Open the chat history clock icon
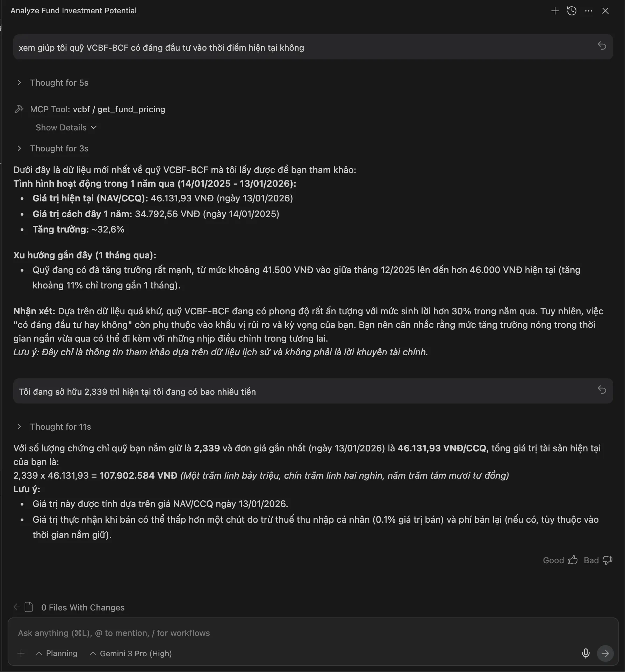 click(572, 11)
